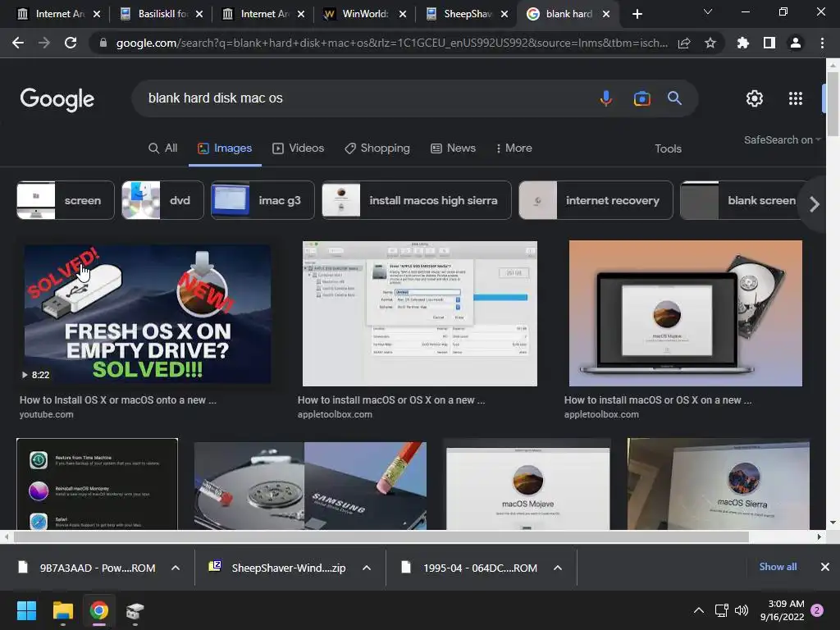The height and width of the screenshot is (630, 840).
Task: Open the Chrome profile avatar
Action: (x=796, y=43)
